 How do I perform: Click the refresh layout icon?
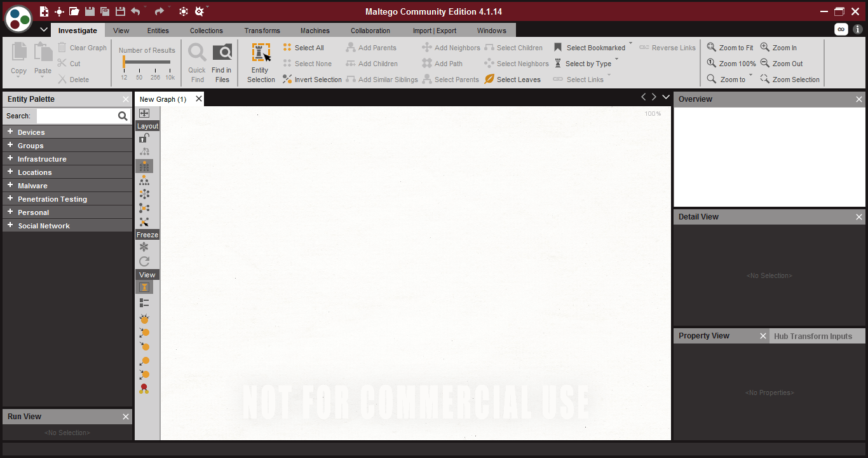click(144, 261)
